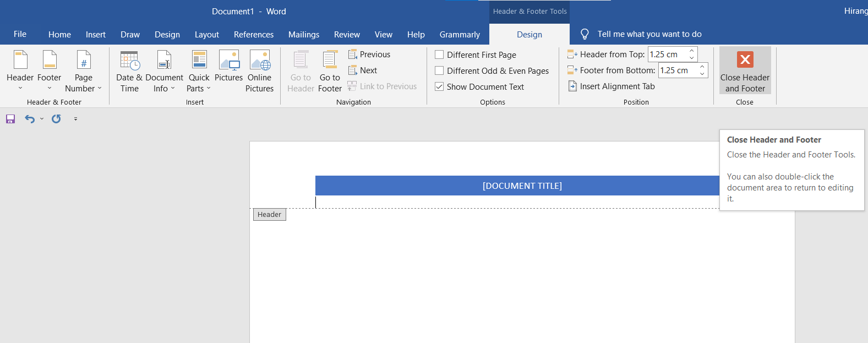Click the Undo arrow icon
This screenshot has height=343, width=868.
[30, 119]
